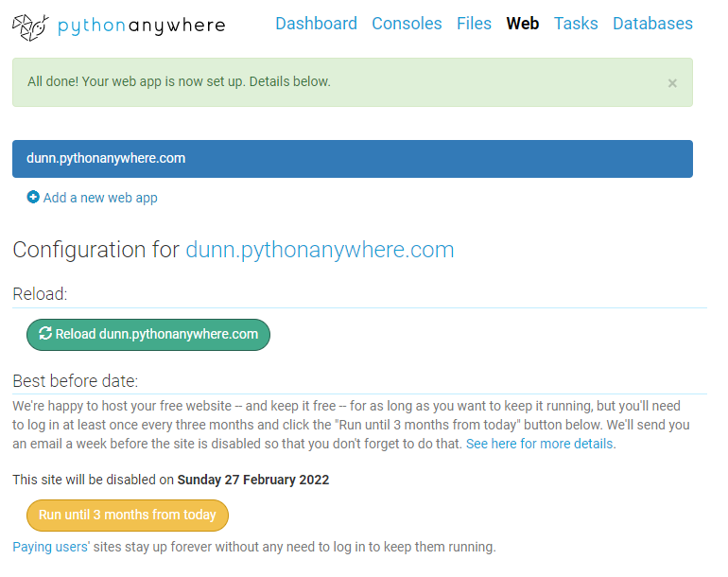Click the 'All done! Your web app is now set up' message
728x577 pixels.
click(179, 81)
